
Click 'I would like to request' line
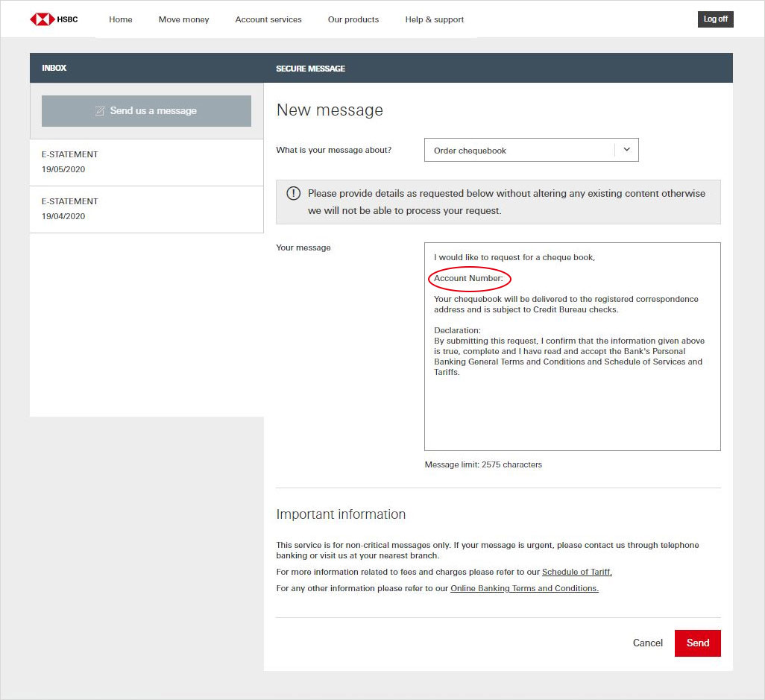coord(514,257)
